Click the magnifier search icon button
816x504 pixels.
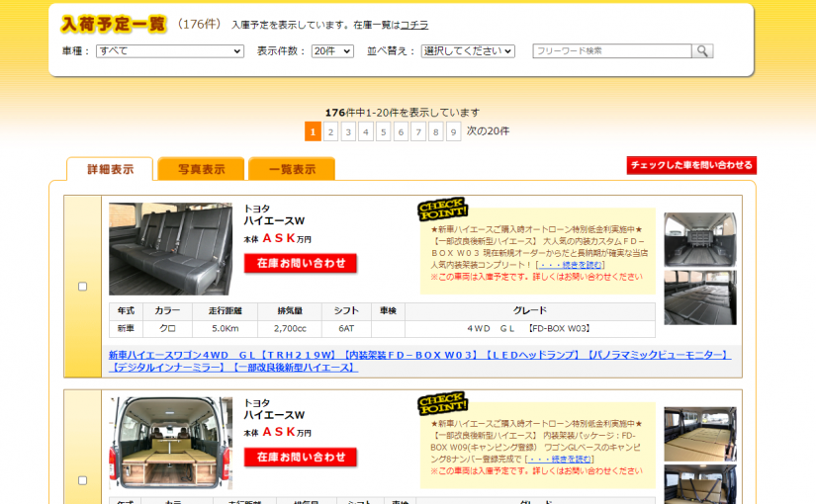click(x=702, y=51)
